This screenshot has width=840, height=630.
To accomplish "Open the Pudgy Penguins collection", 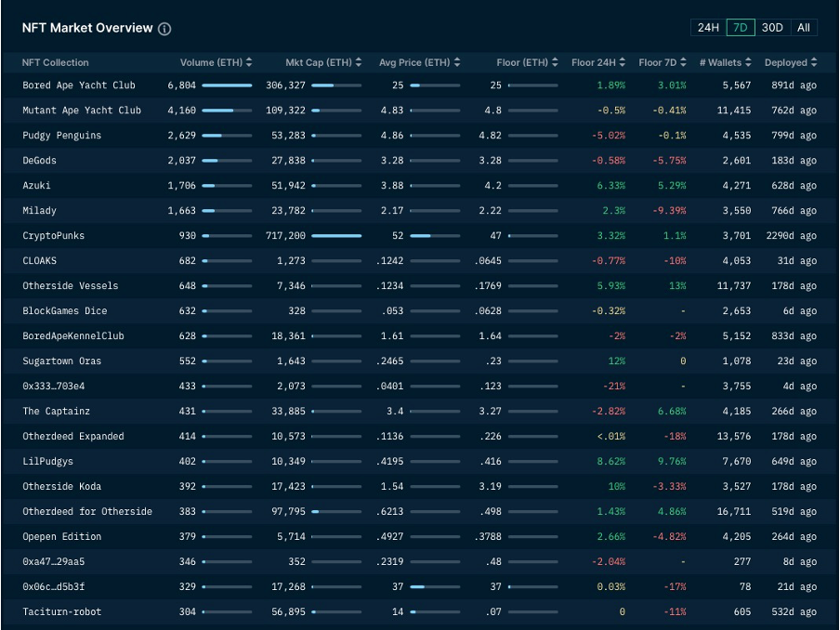I will click(61, 136).
